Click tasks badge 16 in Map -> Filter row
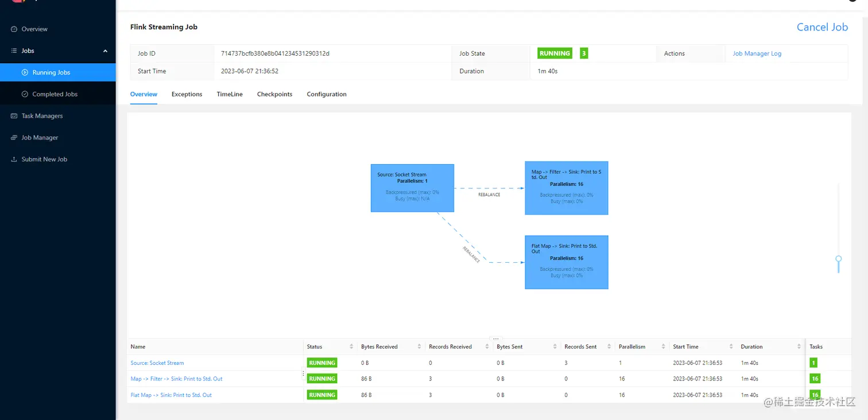The height and width of the screenshot is (420, 868). pos(815,379)
